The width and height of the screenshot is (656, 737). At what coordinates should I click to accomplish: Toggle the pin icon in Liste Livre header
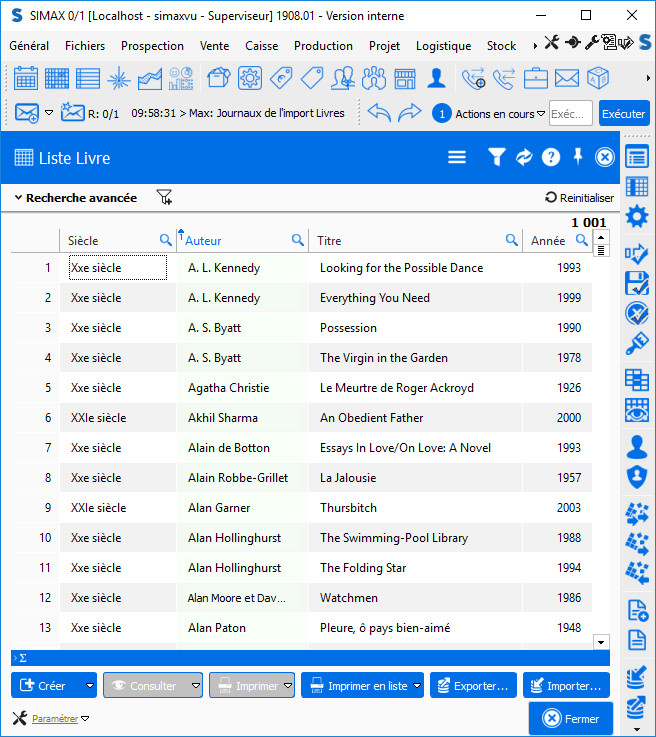[577, 157]
